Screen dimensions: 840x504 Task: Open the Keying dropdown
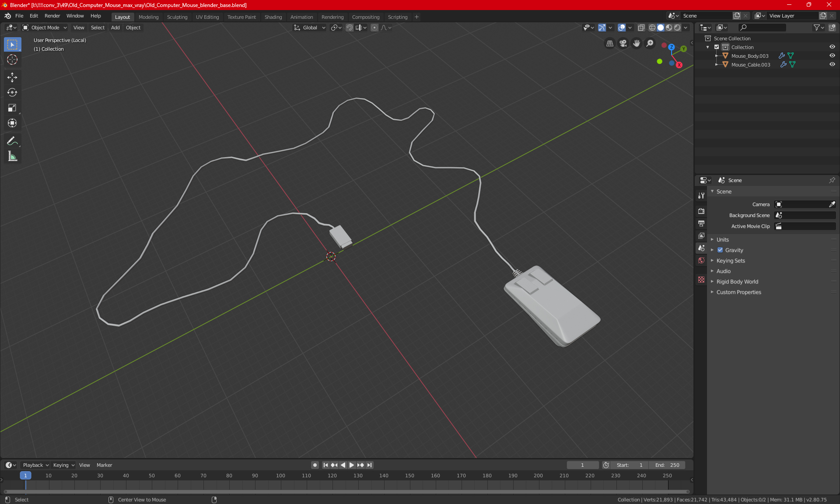click(x=63, y=465)
